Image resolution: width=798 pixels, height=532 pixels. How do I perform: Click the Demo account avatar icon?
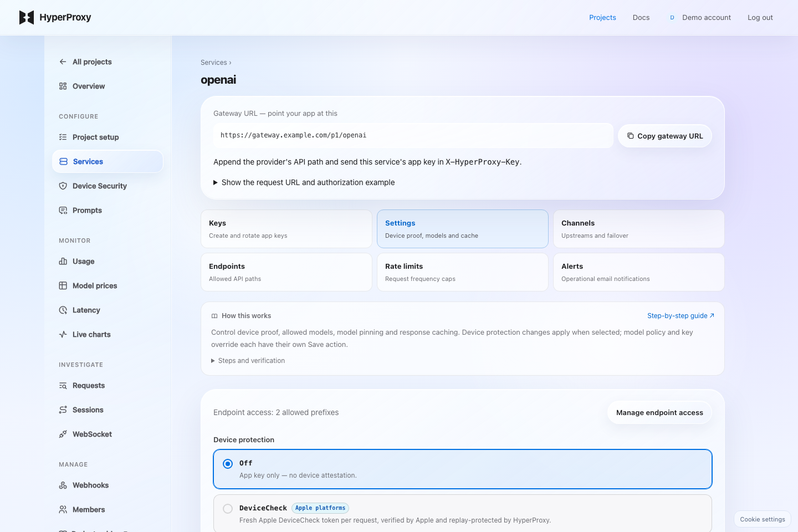pyautogui.click(x=672, y=18)
